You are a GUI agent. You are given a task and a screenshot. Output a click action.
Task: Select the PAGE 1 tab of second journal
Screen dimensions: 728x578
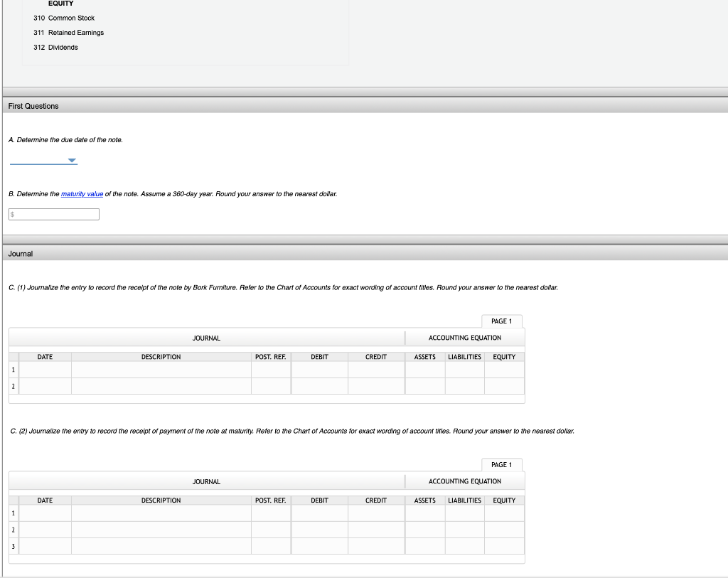click(x=501, y=465)
